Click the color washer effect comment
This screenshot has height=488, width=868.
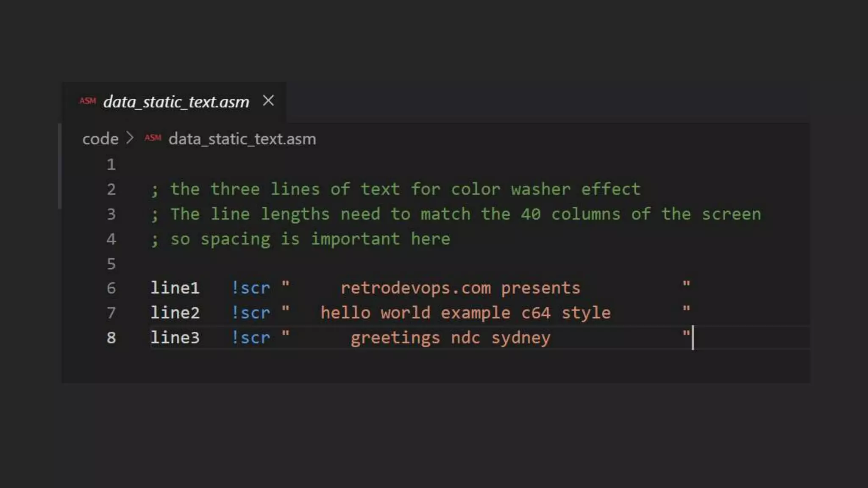coord(545,189)
